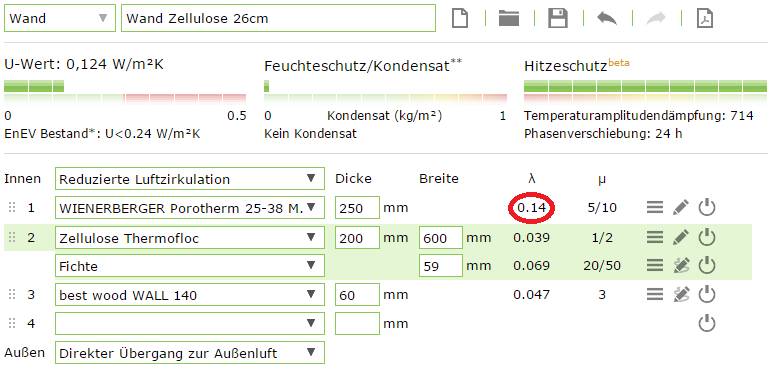
Task: Open best wood WALL 140 material dropdown
Action: point(190,294)
